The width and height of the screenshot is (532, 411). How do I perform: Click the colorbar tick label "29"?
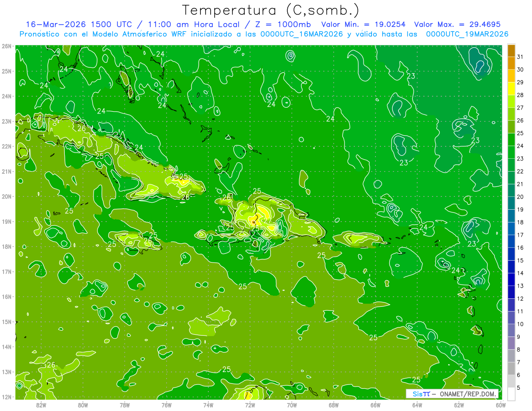tap(520, 82)
